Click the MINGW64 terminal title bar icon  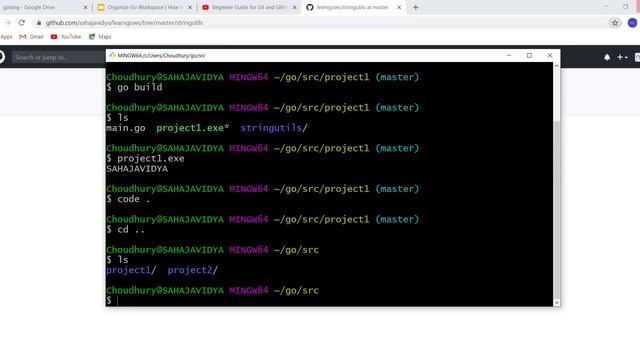(112, 56)
